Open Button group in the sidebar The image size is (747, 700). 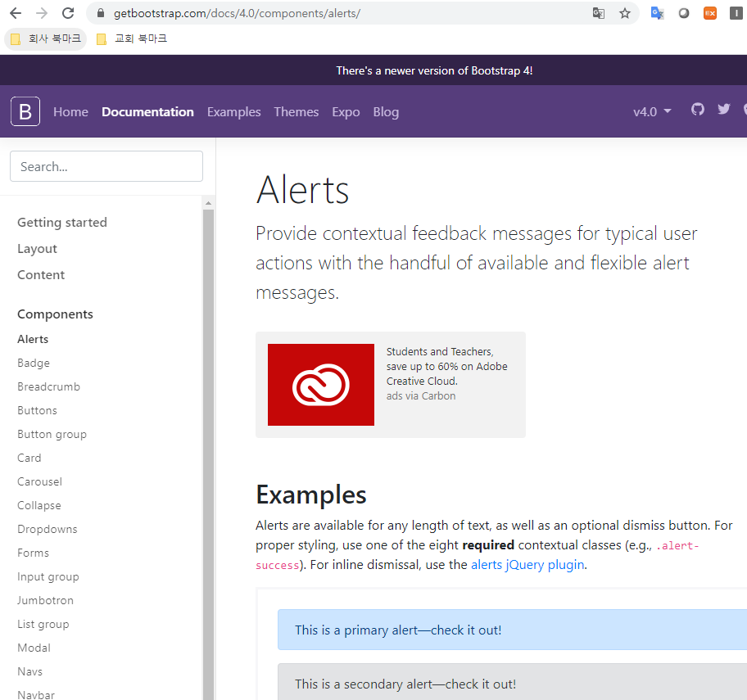coord(52,434)
